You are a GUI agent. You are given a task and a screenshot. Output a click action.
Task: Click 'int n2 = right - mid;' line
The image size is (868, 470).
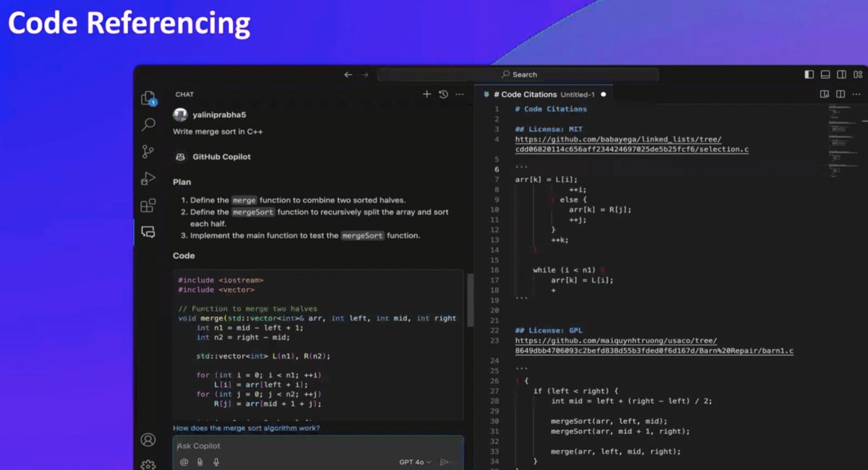click(x=243, y=337)
